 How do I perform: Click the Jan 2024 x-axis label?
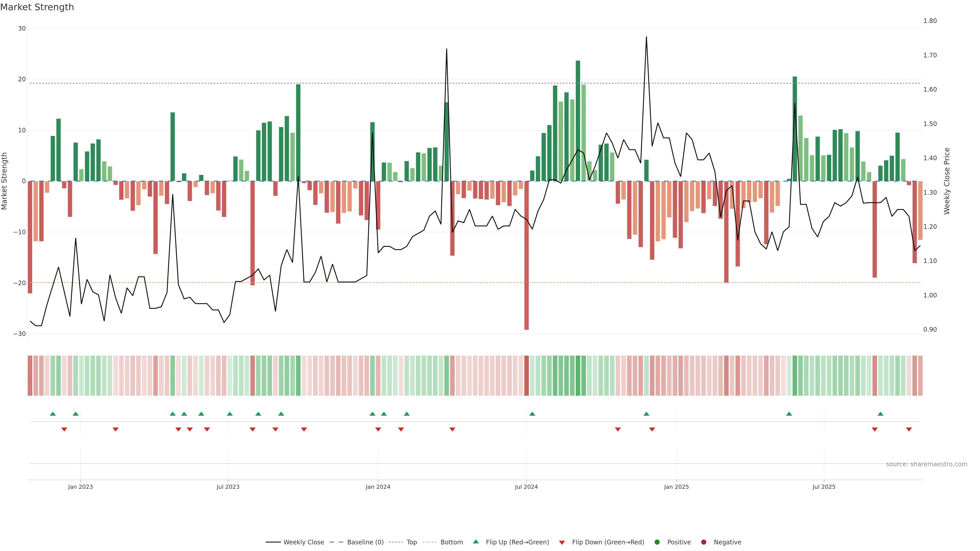click(378, 487)
